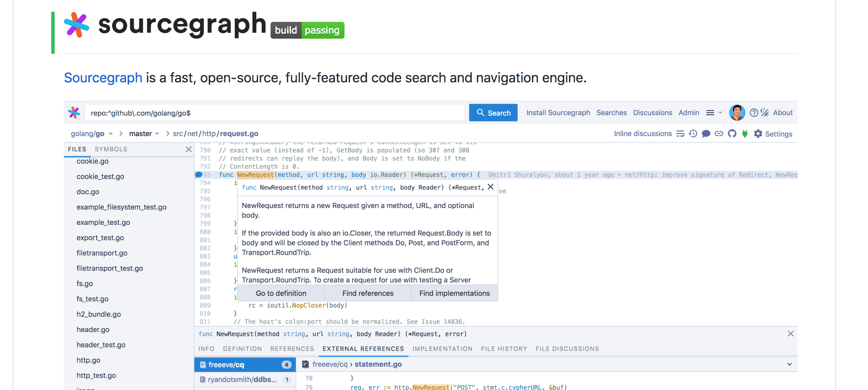Click NopCloser on line 809

309,306
